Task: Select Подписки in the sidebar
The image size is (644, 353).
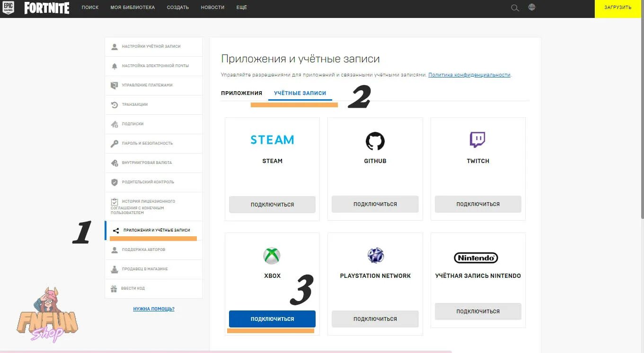Action: point(154,124)
